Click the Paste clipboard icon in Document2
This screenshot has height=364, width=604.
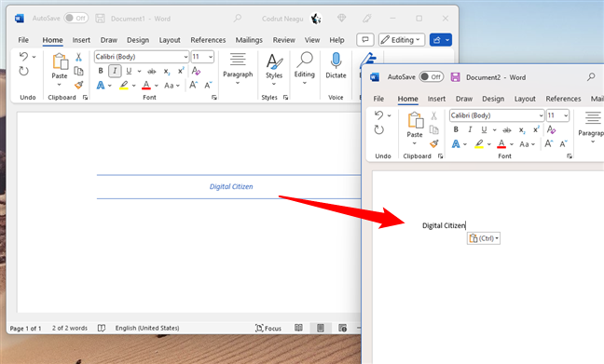click(x=416, y=120)
